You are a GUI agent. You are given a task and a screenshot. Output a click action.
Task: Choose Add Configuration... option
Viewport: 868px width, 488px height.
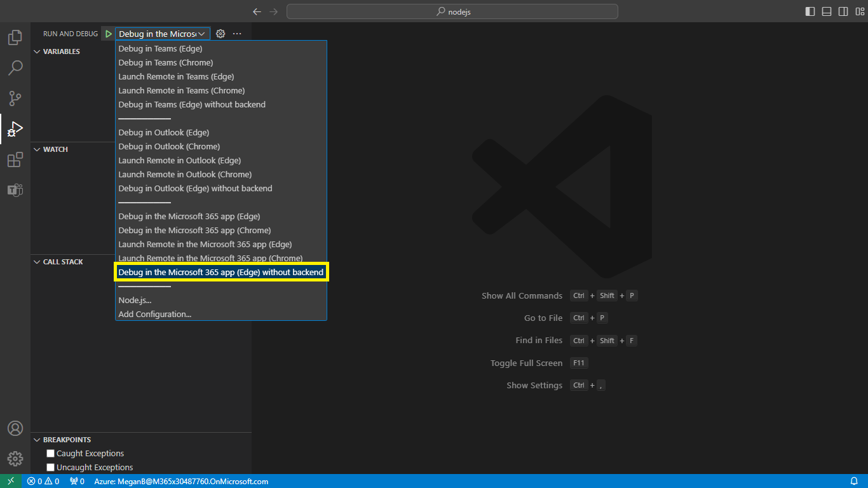221,314
